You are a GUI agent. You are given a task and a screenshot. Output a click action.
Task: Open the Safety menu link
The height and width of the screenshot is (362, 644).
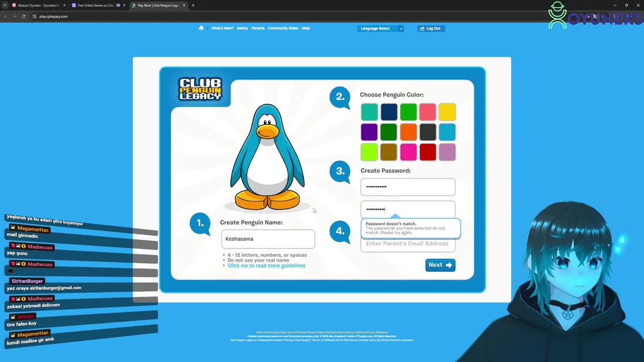(243, 28)
